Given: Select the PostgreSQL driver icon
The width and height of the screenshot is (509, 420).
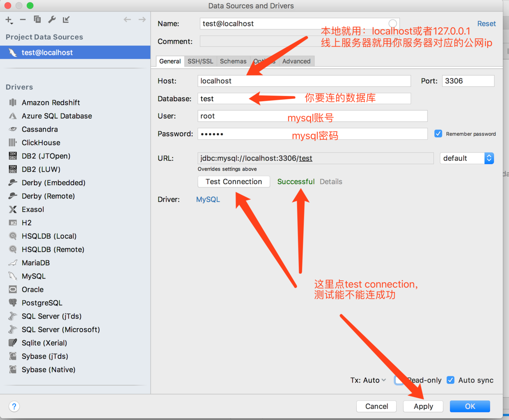Looking at the screenshot, I should [13, 303].
